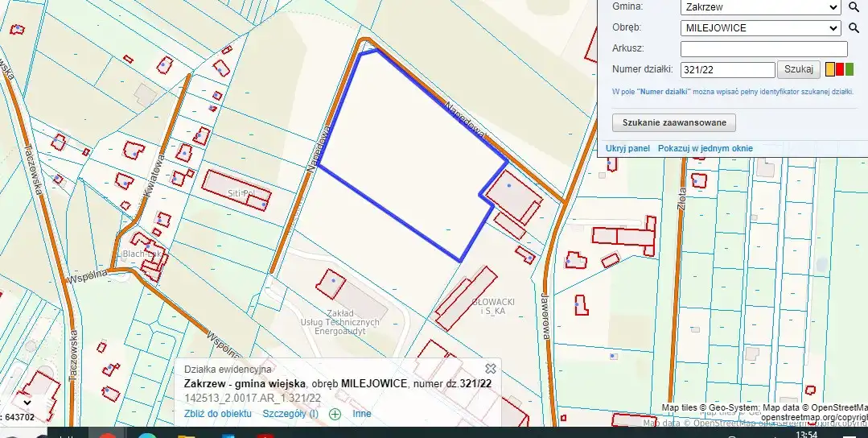This screenshot has height=438, width=868.
Task: Click Pokazuj w jednym oknie link
Action: pos(705,148)
